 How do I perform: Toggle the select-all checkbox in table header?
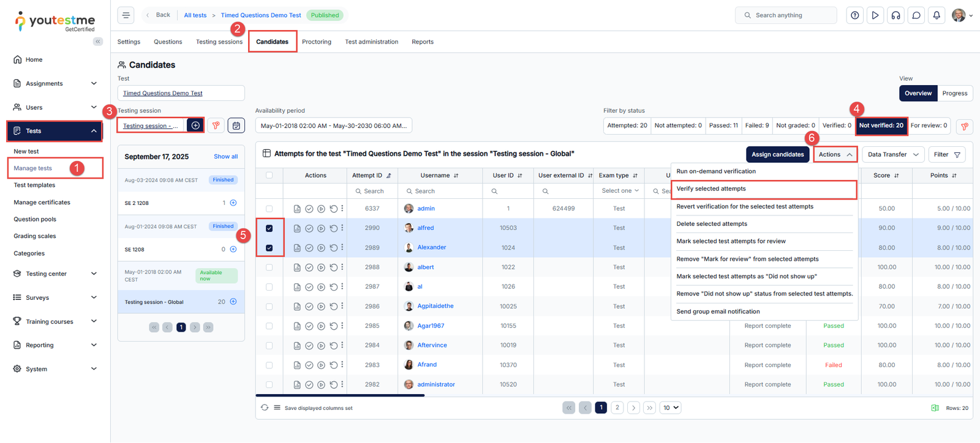[269, 176]
